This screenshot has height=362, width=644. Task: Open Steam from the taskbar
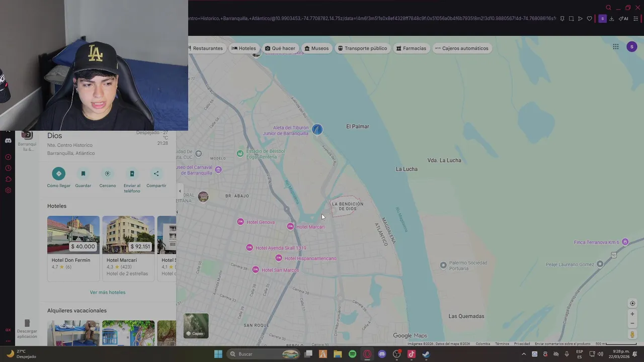coord(426,354)
